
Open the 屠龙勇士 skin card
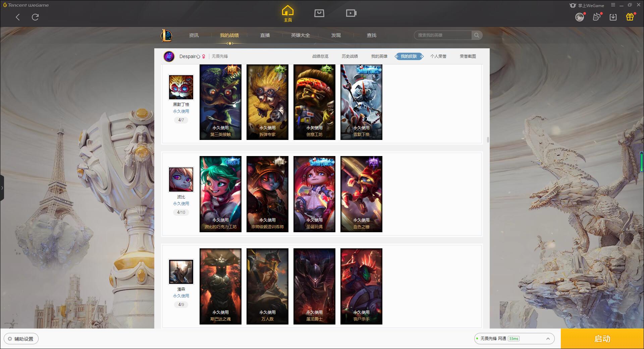(x=314, y=286)
